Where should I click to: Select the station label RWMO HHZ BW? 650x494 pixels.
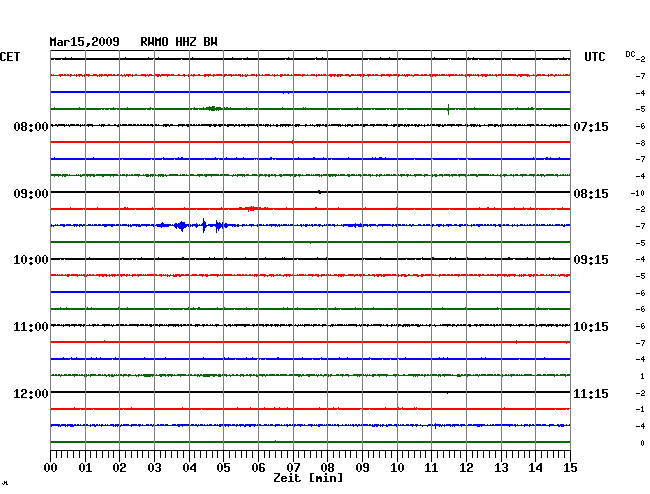coord(179,42)
